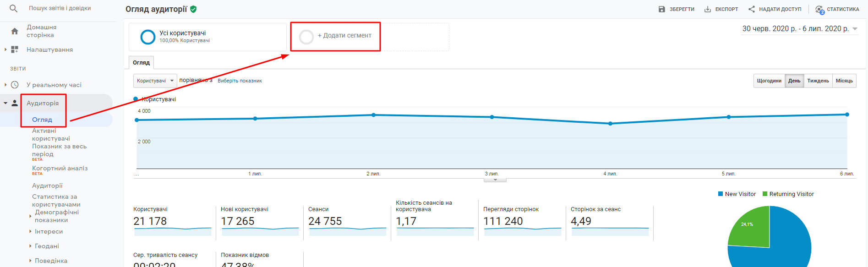Image resolution: width=868 pixels, height=267 pixels.
Task: Click the chart point for 2 лип.
Action: (374, 115)
